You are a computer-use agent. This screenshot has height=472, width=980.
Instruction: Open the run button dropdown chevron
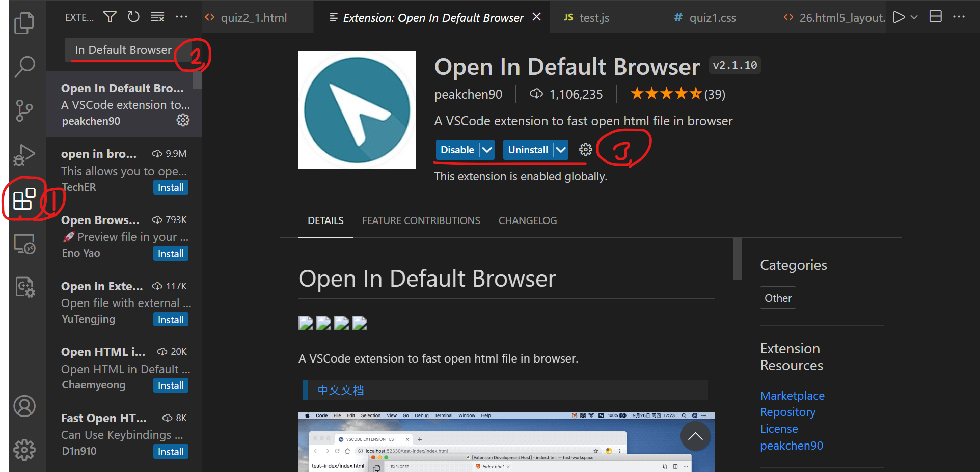point(914,17)
